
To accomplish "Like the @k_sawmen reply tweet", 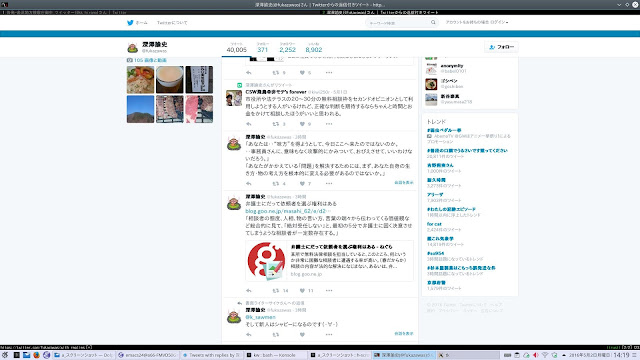I will (x=302, y=335).
